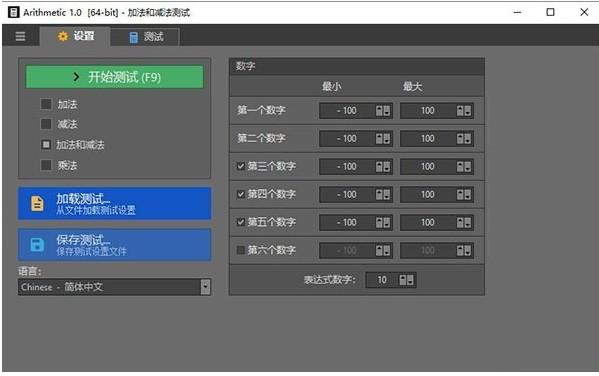599x376 pixels.
Task: Increase 第四个数字 maximum with up arrow
Action: coord(460,194)
